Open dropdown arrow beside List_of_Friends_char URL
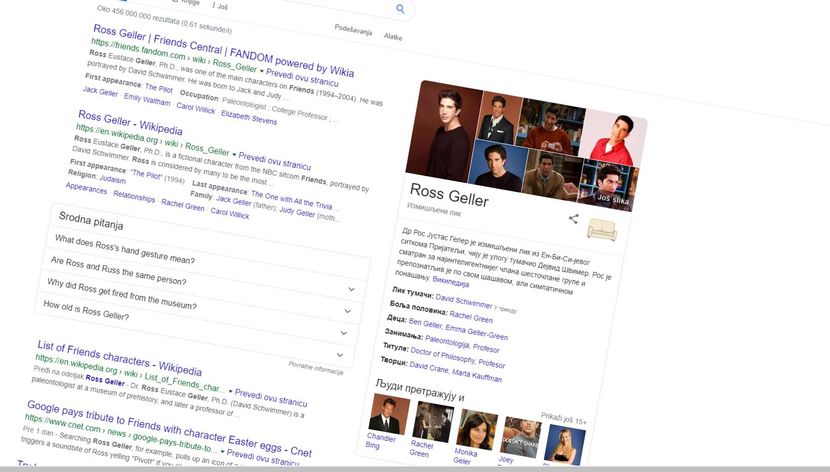 coord(230,391)
